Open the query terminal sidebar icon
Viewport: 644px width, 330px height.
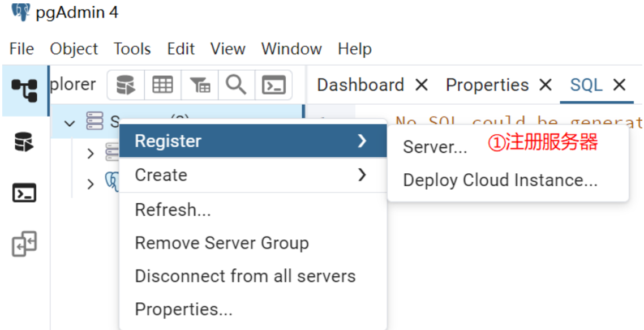tap(24, 193)
